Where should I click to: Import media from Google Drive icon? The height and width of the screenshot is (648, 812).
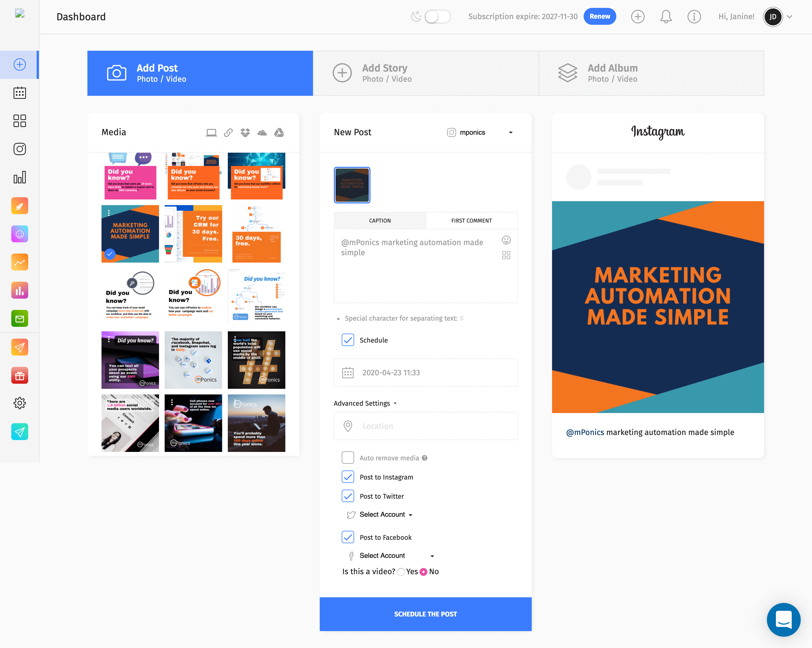279,132
